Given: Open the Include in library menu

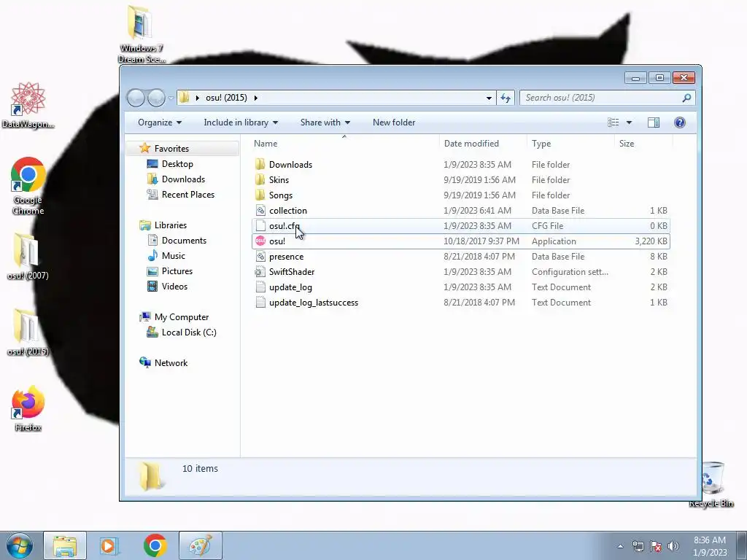Looking at the screenshot, I should [241, 122].
